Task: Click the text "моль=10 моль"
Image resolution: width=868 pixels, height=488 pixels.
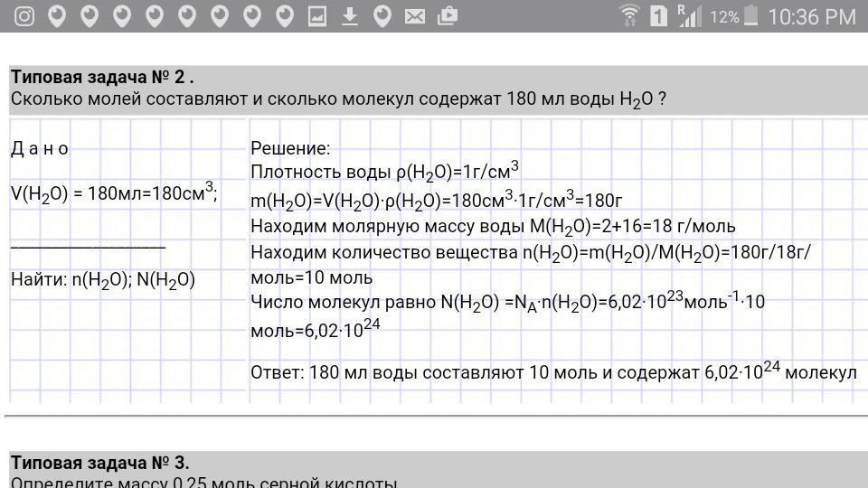Action: [312, 277]
